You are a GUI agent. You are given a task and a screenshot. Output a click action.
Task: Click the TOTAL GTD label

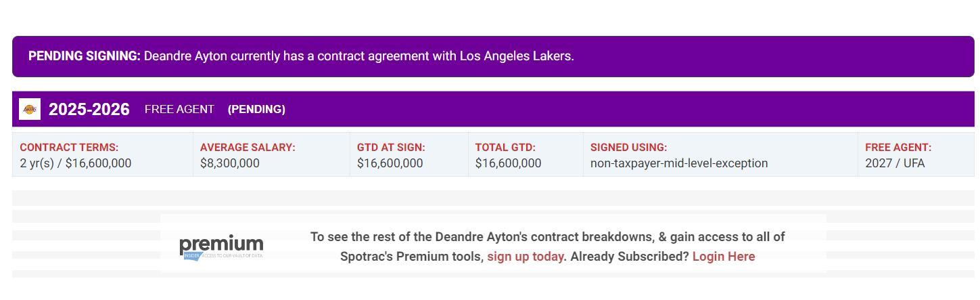pos(505,147)
